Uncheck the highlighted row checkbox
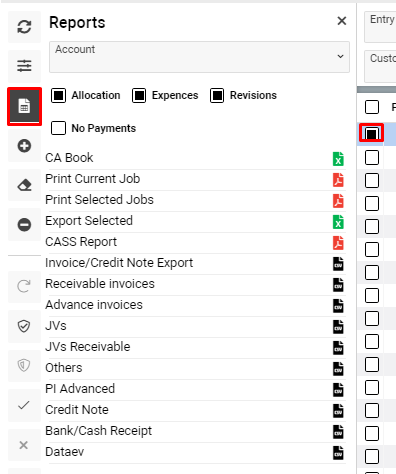The width and height of the screenshot is (396, 474). point(371,133)
